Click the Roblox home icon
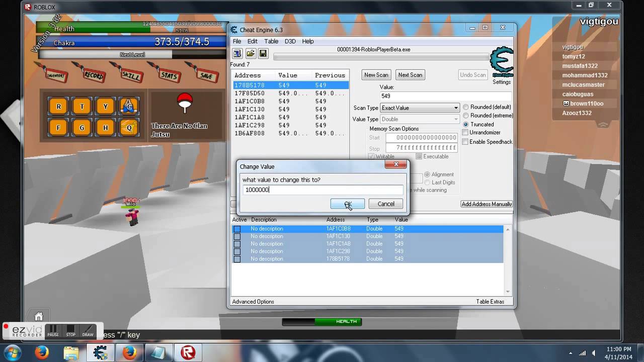644x362 pixels. click(39, 316)
